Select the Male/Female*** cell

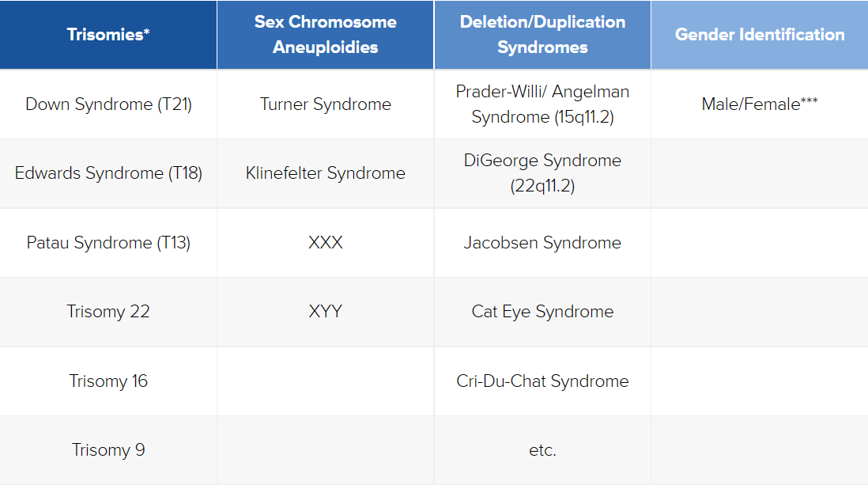(760, 104)
